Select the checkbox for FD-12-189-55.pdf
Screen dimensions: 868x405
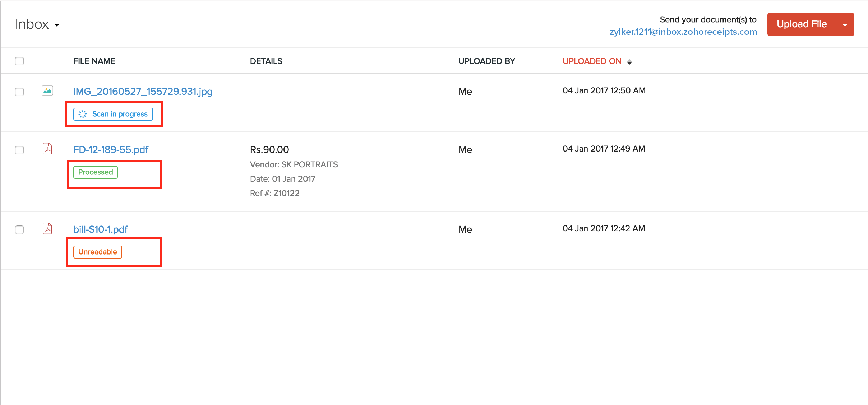(19, 150)
